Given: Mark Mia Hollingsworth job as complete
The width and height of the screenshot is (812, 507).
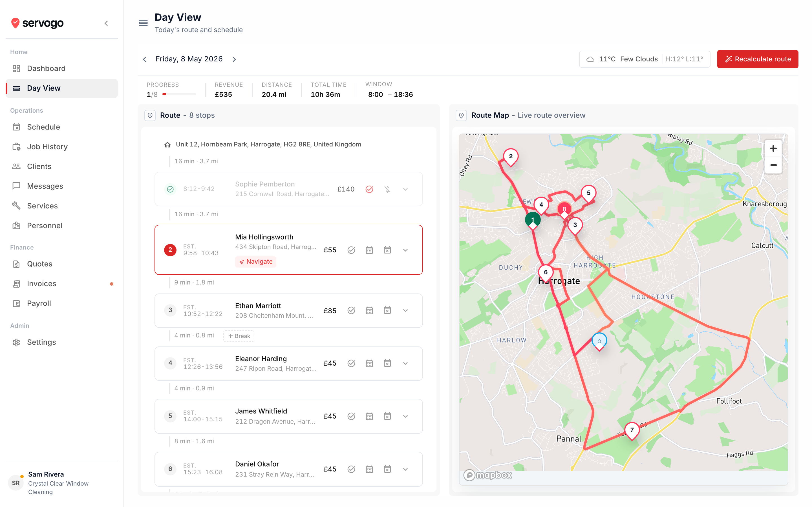Looking at the screenshot, I should click(351, 250).
